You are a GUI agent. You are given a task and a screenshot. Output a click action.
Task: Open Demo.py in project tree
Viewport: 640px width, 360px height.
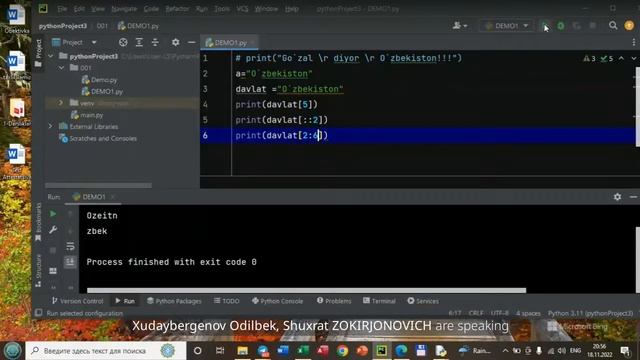(99, 80)
